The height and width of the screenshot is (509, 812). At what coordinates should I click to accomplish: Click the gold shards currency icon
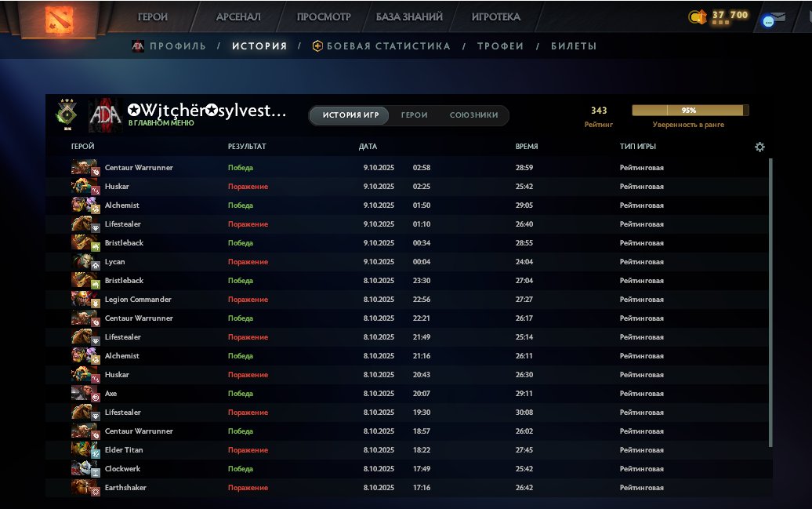695,16
